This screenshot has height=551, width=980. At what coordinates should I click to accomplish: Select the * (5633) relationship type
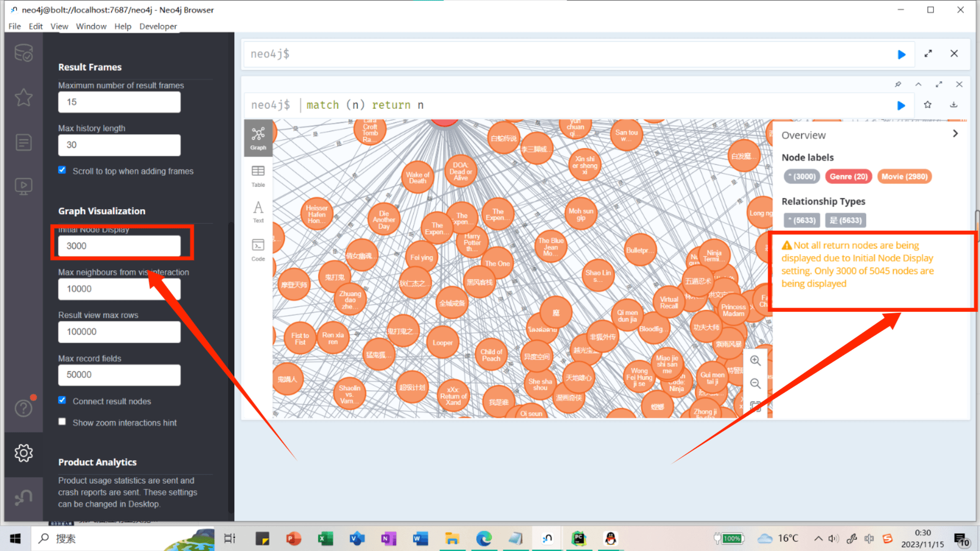[x=802, y=220]
